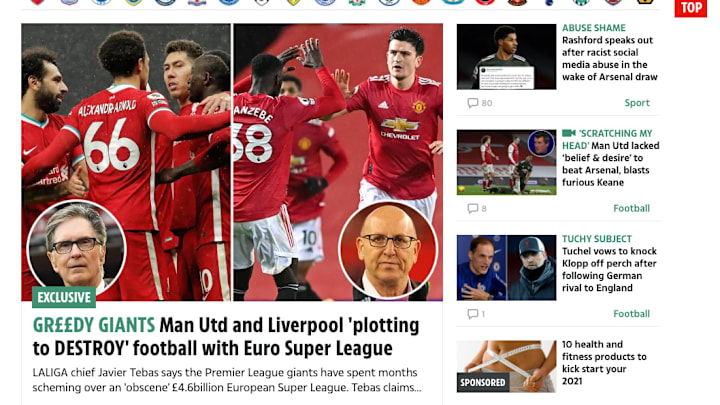Click the Tuchel and Klopp thumbnail

[506, 268]
